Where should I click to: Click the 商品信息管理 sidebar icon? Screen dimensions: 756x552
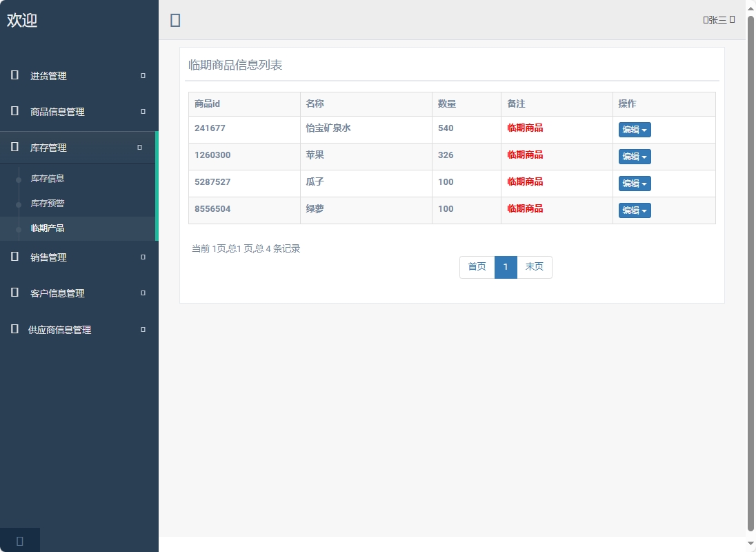14,112
